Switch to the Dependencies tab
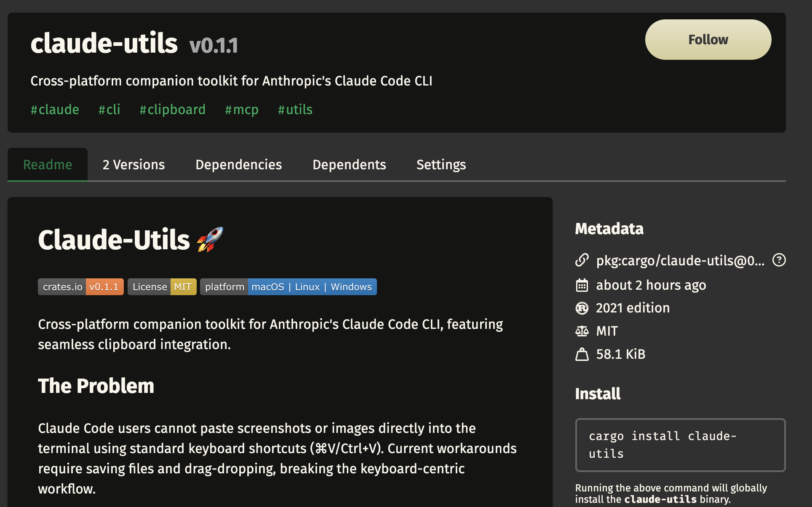 239,165
